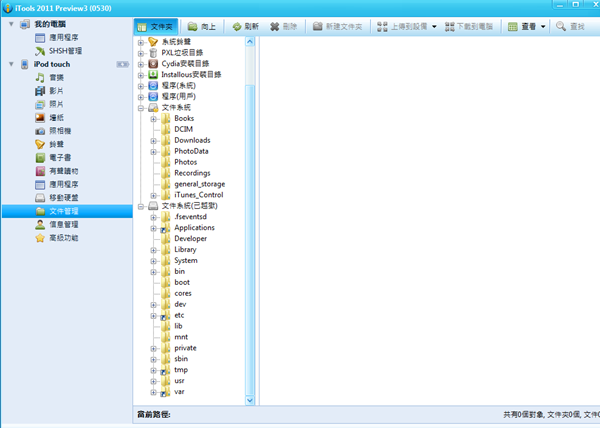600x428 pixels.
Task: Collapse the 文件系統(已越獄) tree node
Action: [141, 207]
